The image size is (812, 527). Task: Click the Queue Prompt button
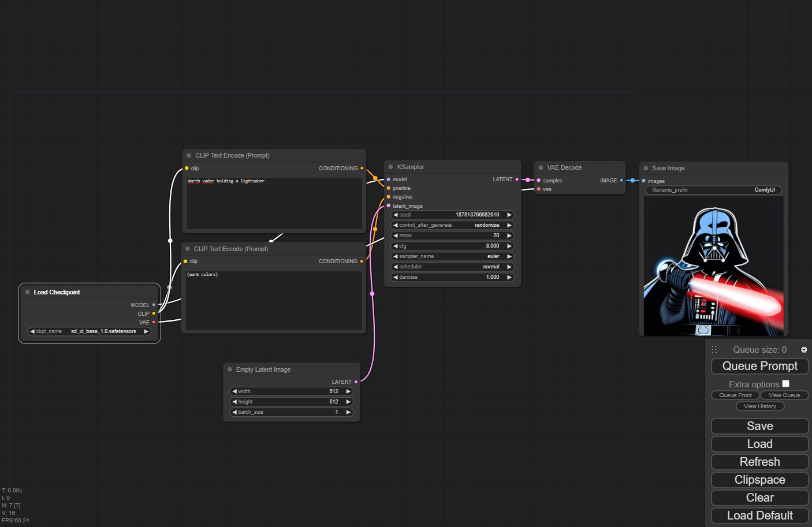759,366
